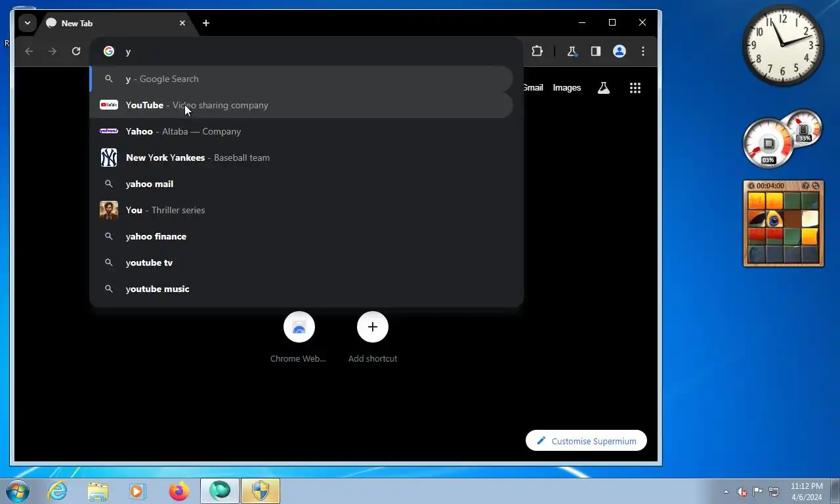Open a new tab with plus button
The height and width of the screenshot is (504, 840).
pyautogui.click(x=206, y=23)
